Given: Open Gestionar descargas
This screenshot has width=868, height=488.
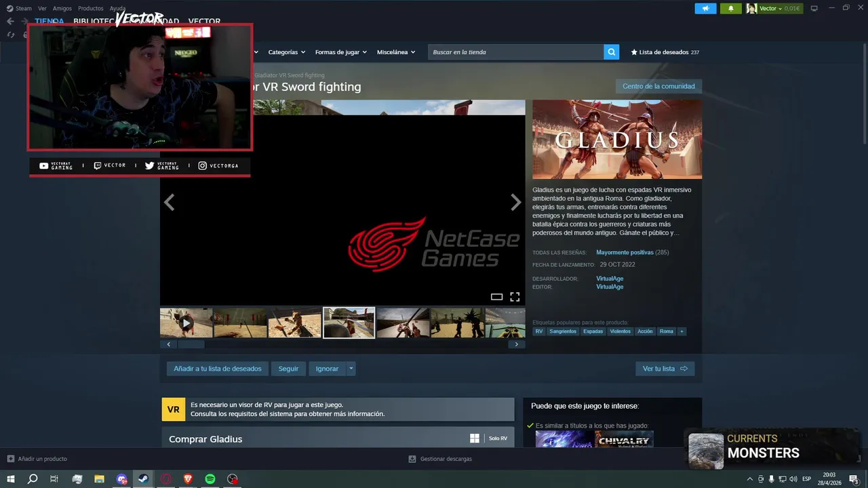Looking at the screenshot, I should point(440,459).
